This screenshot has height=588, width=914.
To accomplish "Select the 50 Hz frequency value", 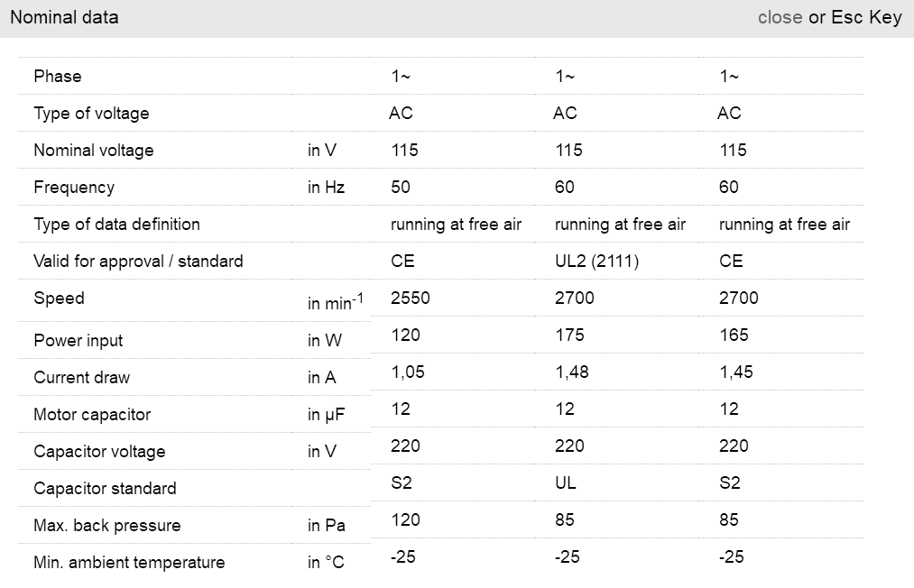I will [x=401, y=188].
